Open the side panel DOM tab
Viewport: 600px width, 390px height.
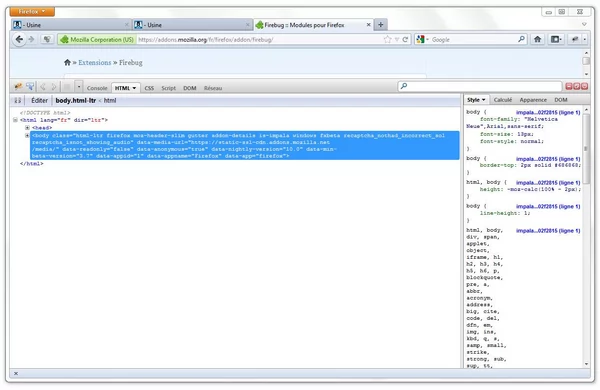click(x=561, y=100)
